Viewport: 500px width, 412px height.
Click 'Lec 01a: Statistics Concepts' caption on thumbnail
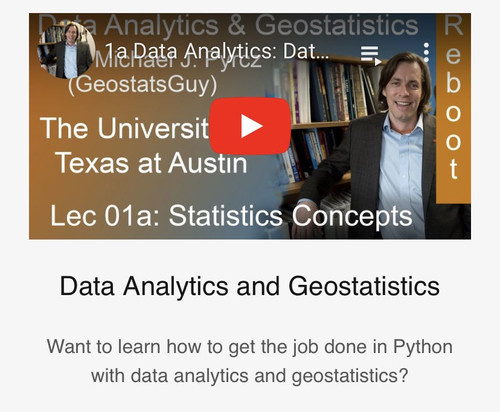tap(231, 216)
